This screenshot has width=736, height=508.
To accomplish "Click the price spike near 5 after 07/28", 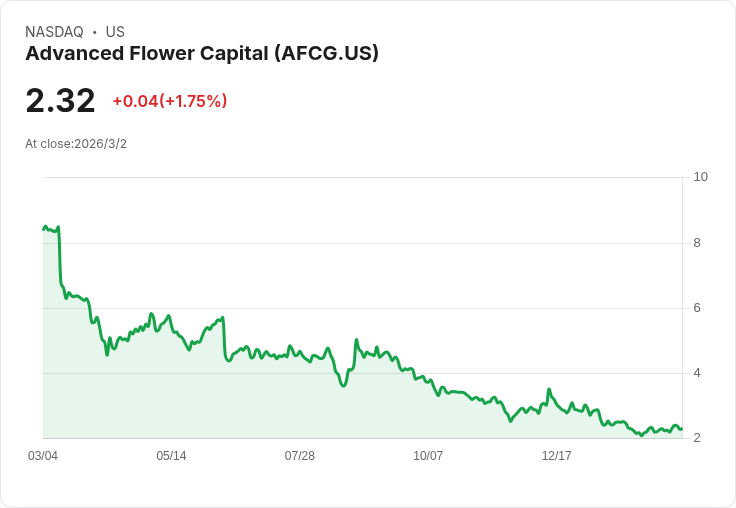I will pyautogui.click(x=356, y=341).
